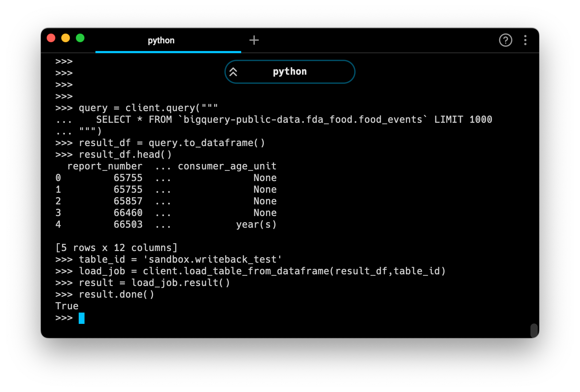Click the value "66460"

(128, 213)
